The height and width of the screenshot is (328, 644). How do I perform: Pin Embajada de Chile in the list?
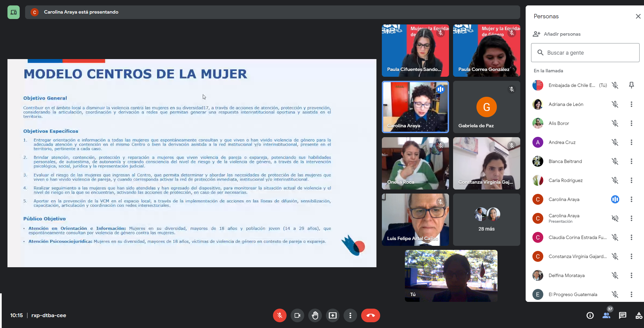point(631,85)
